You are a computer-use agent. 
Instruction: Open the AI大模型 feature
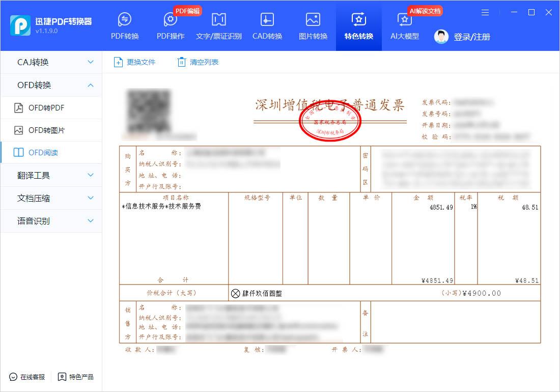coord(404,25)
